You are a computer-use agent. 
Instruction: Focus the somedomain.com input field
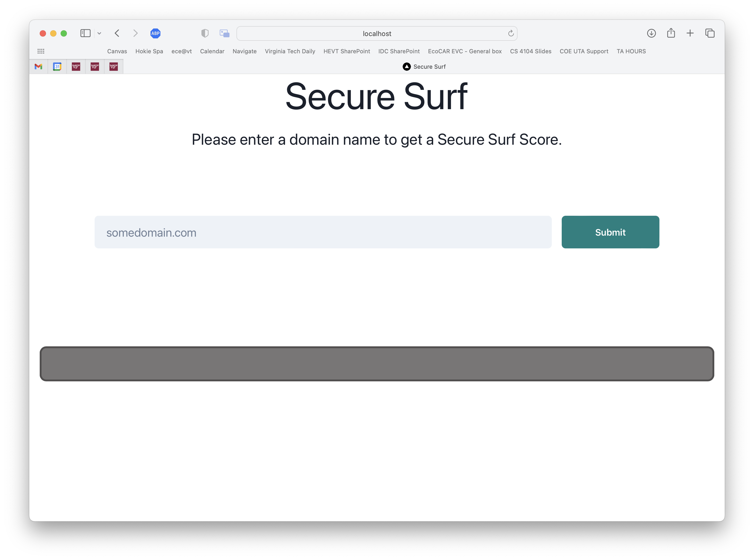point(323,232)
